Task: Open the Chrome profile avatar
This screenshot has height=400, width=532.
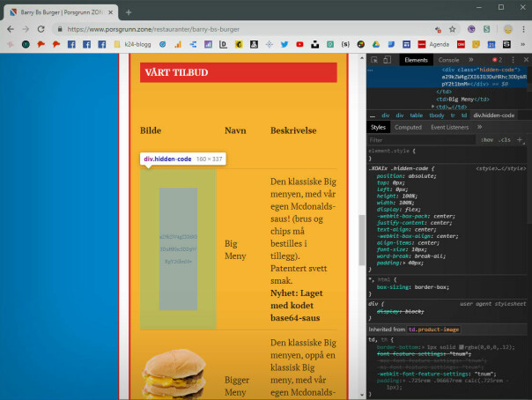Action: click(508, 30)
